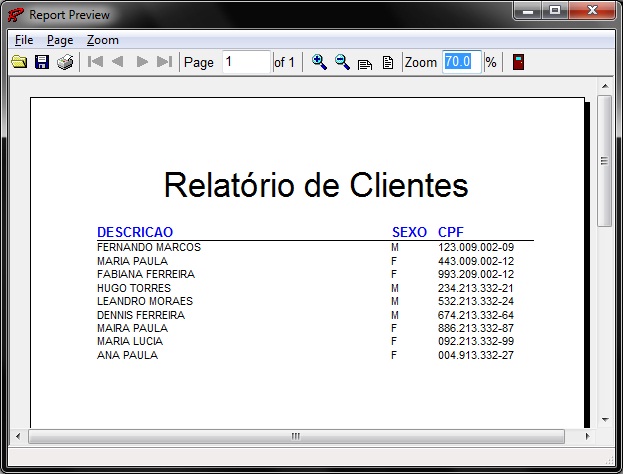Jump to the last page
This screenshot has width=623, height=474.
(x=165, y=62)
